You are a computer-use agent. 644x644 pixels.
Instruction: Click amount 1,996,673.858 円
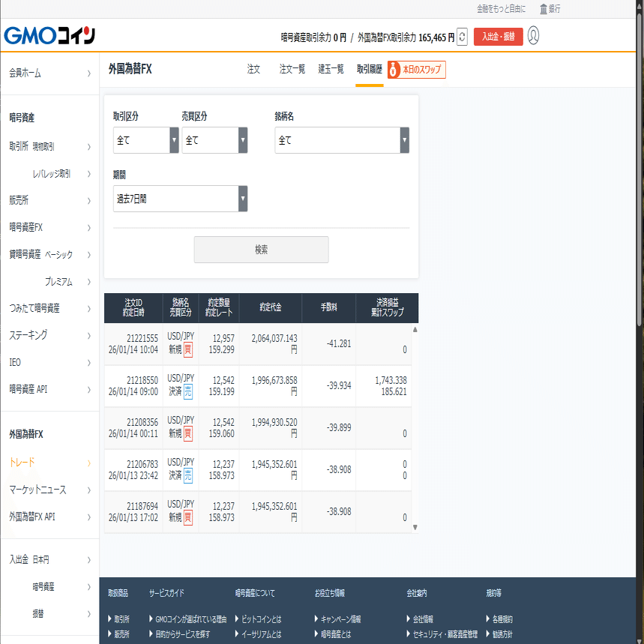274,385
